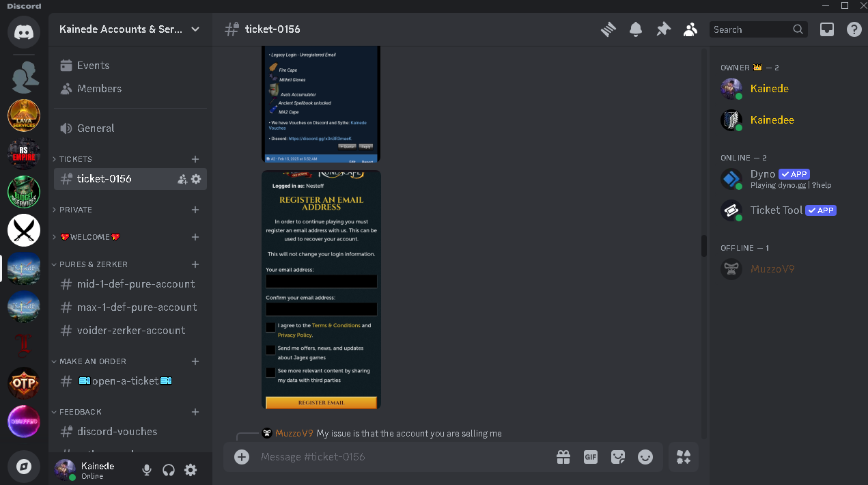Open server dropdown Kainede Accounts & Ser...
868x485 pixels.
point(130,29)
